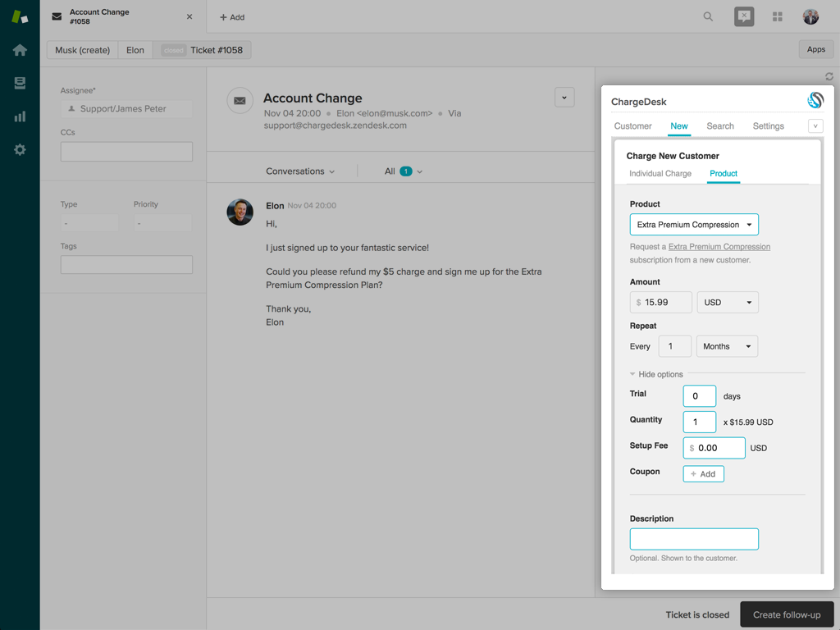Viewport: 840px width, 630px height.
Task: Open the Reporting bar chart icon
Action: 20,116
